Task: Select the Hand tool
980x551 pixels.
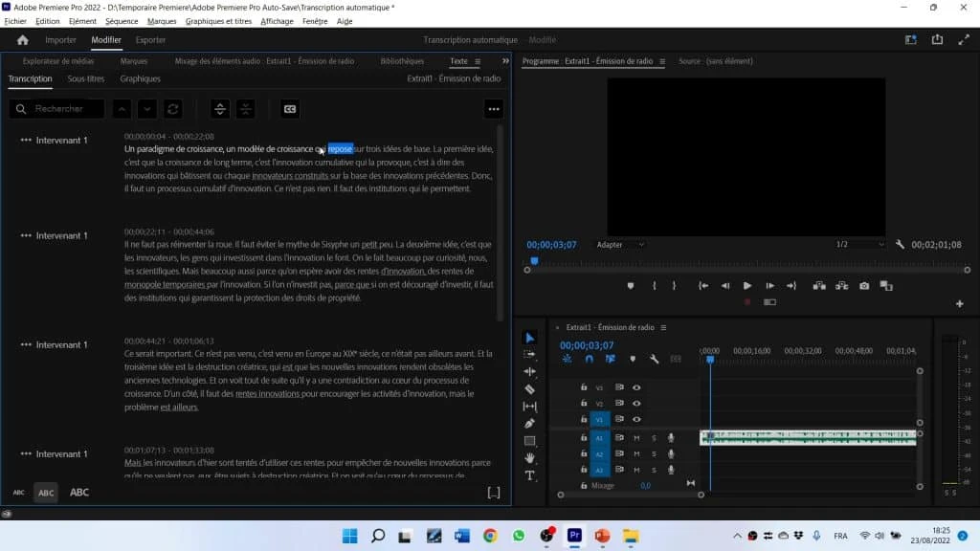Action: [x=529, y=458]
